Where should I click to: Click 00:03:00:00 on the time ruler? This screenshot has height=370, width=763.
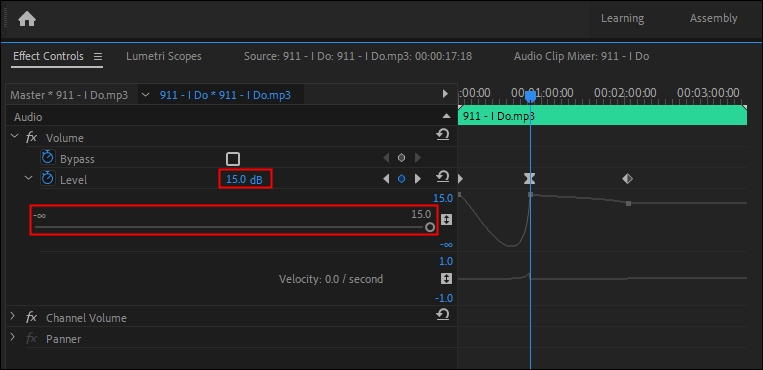(x=708, y=92)
